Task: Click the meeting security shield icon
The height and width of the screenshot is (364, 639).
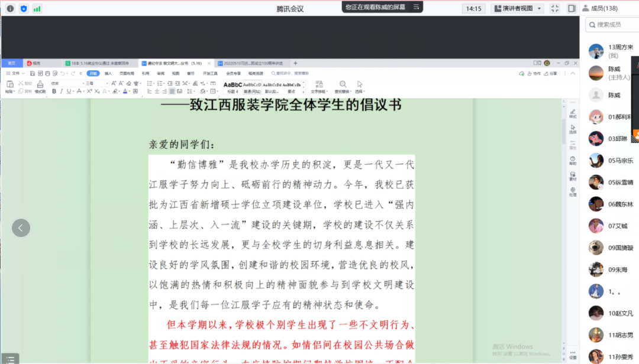Action: (x=24, y=8)
